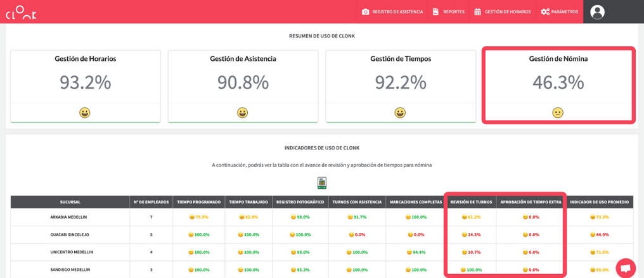This screenshot has width=644, height=278.
Task: Open the chat support bubble
Action: coord(626,268)
